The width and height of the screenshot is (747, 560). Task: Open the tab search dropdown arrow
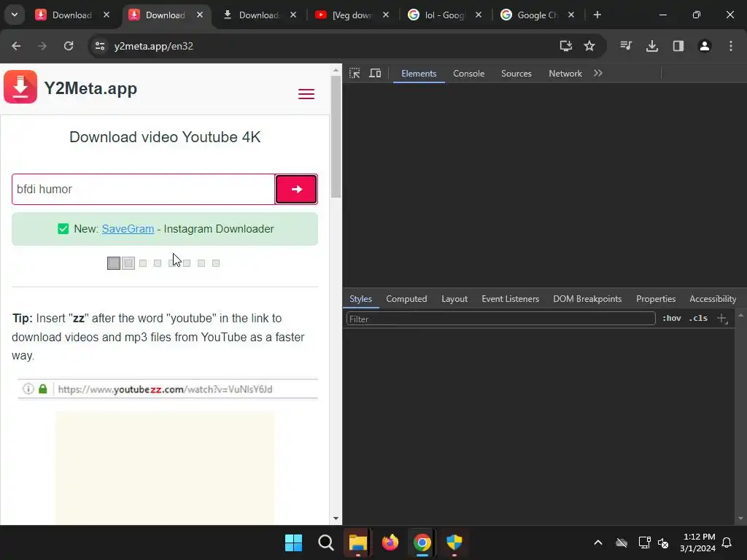coord(15,15)
